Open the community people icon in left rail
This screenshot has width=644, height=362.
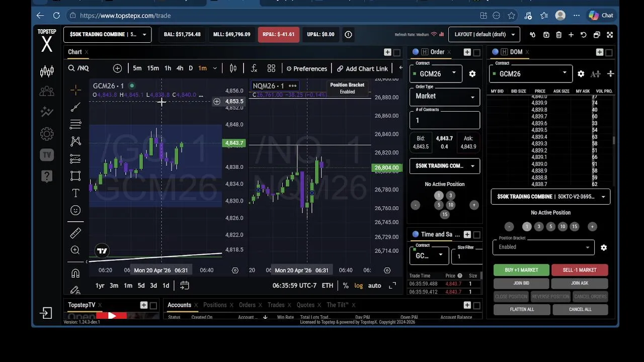47,92
